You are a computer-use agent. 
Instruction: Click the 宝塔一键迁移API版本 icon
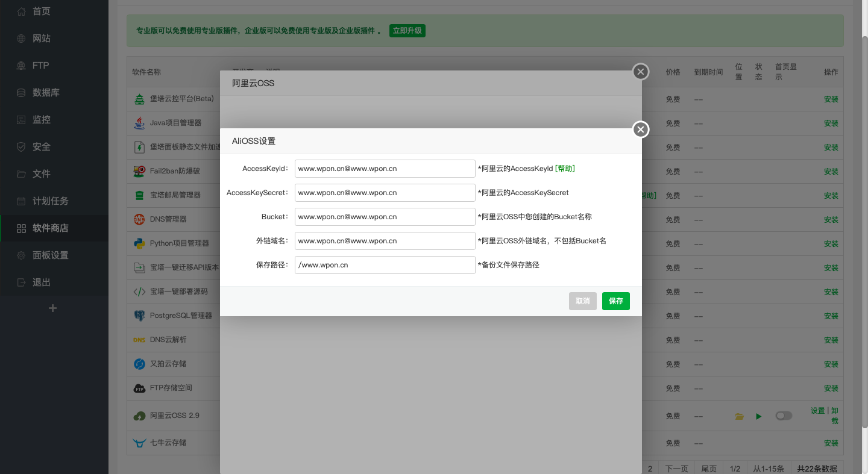[139, 267]
